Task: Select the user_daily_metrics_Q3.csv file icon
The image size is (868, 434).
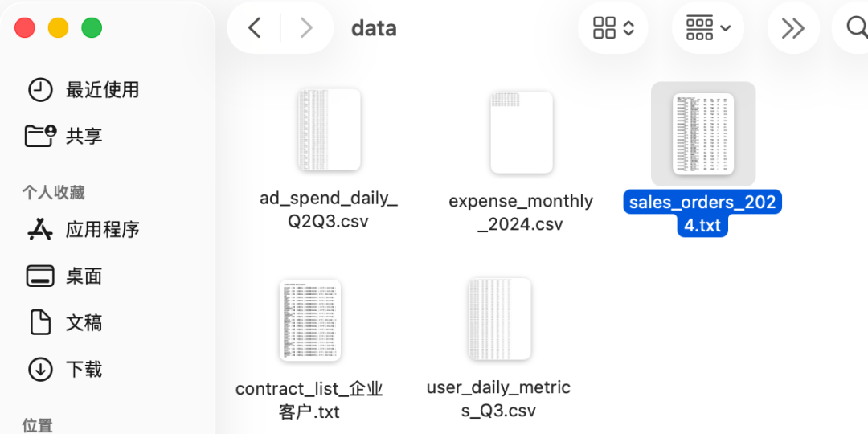Action: click(499, 319)
